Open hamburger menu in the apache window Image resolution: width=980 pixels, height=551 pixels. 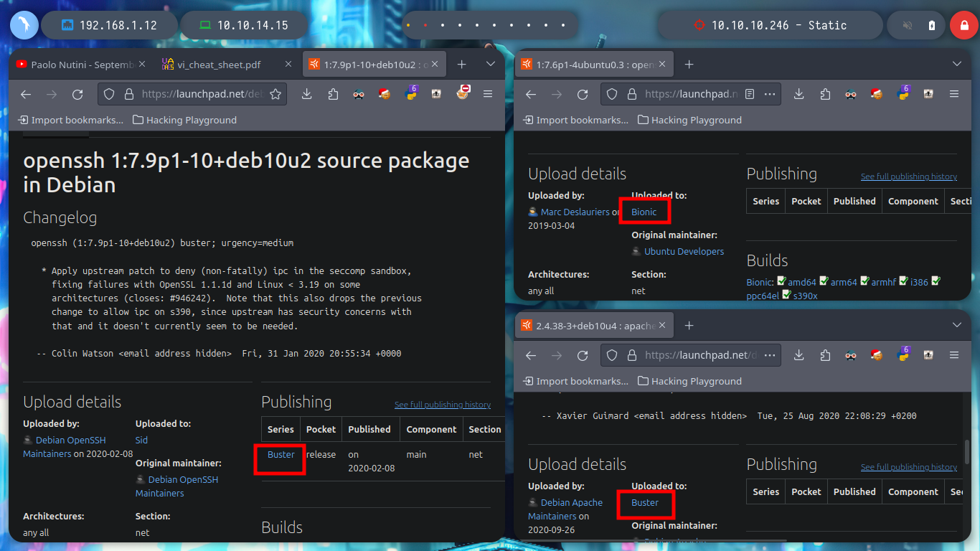point(954,355)
